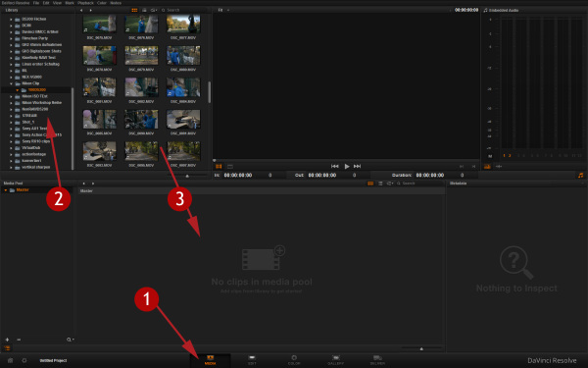The width and height of the screenshot is (588, 368).
Task: Open the viewer Fit zoom dropdown
Action: pos(223,10)
